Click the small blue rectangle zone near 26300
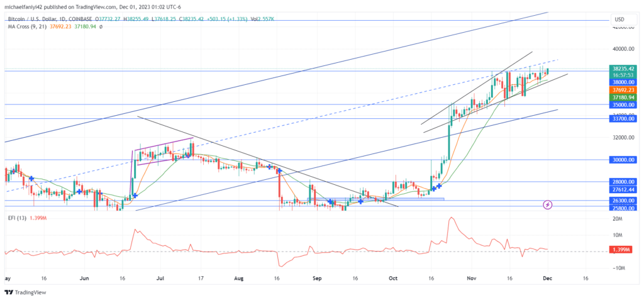This screenshot has height=300, width=644. pyautogui.click(x=376, y=199)
